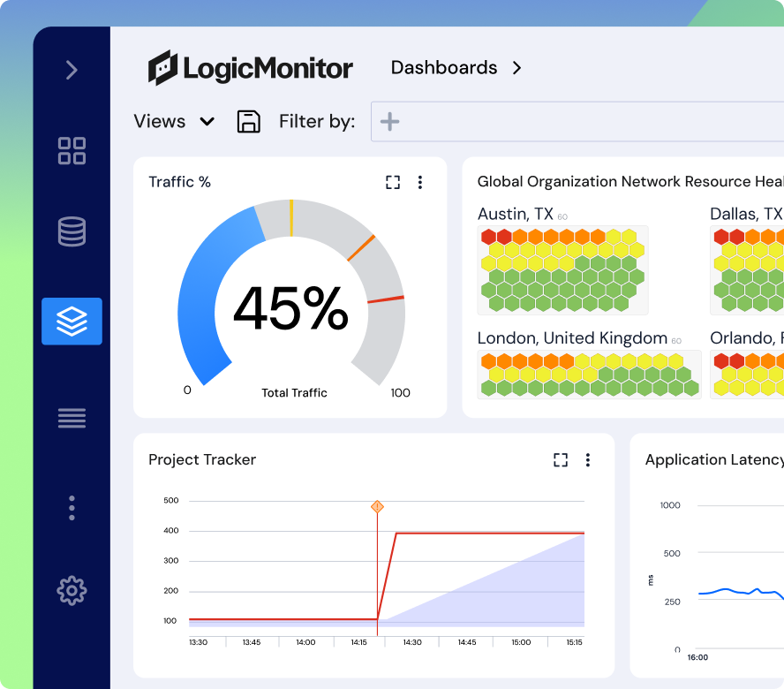This screenshot has width=784, height=689.
Task: Open the vertical three-dot more menu in sidebar
Action: tap(72, 508)
